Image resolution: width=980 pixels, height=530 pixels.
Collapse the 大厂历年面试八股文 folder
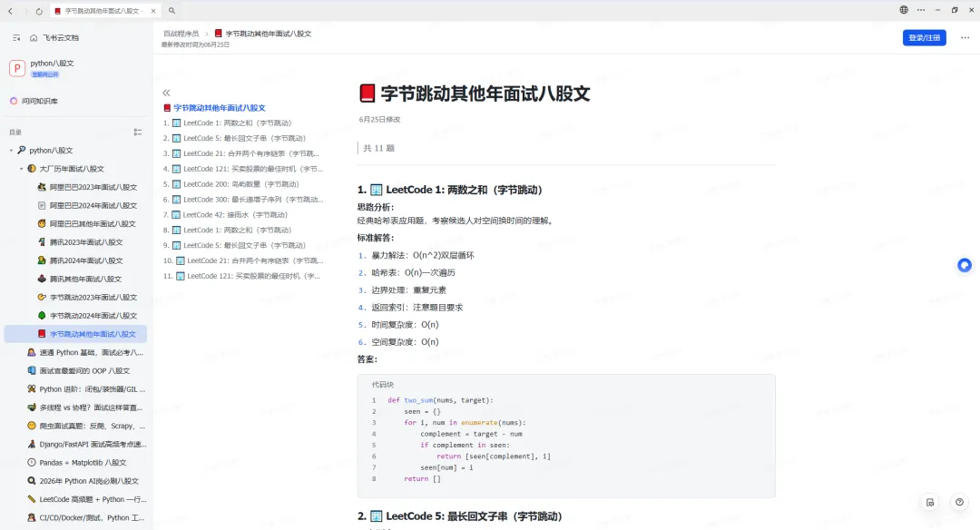[21, 169]
